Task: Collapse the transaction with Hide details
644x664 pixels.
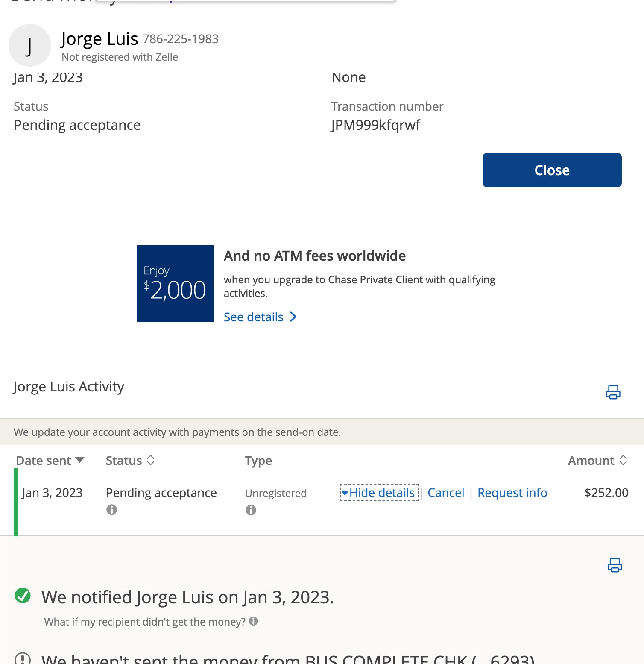Action: [379, 493]
